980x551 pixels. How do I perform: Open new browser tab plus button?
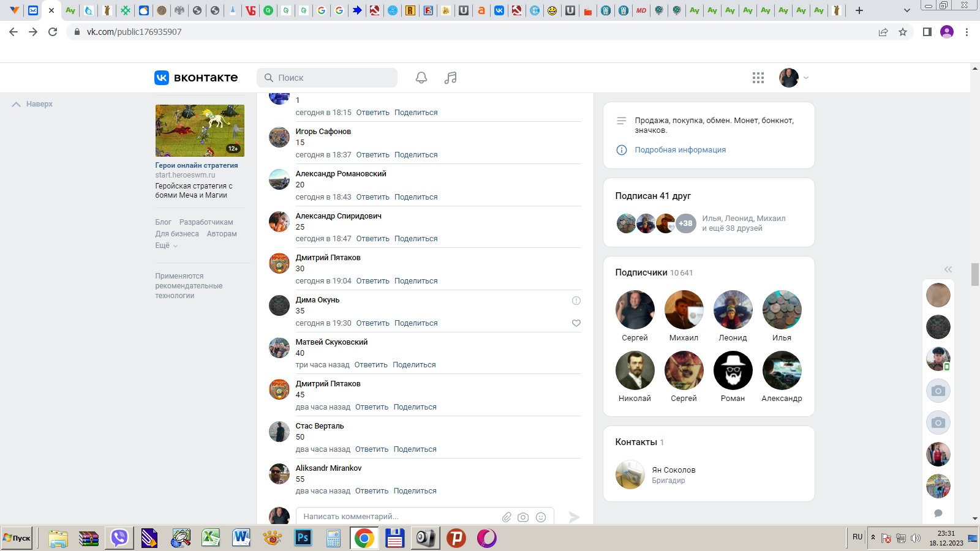[859, 10]
